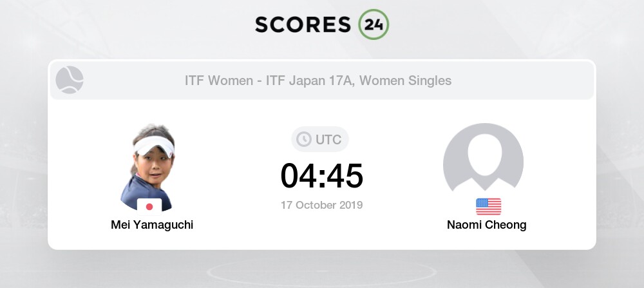Click the 04:45 match start time
644x288 pixels.
[322, 176]
